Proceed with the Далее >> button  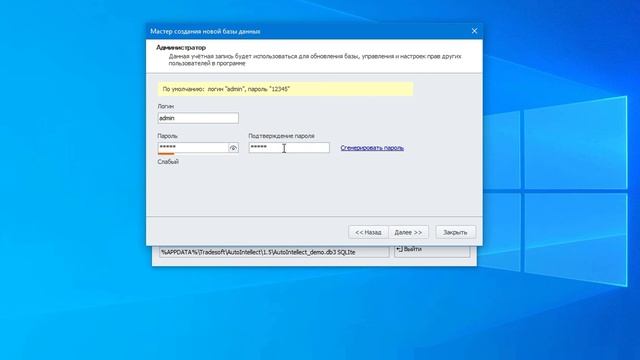pos(408,232)
